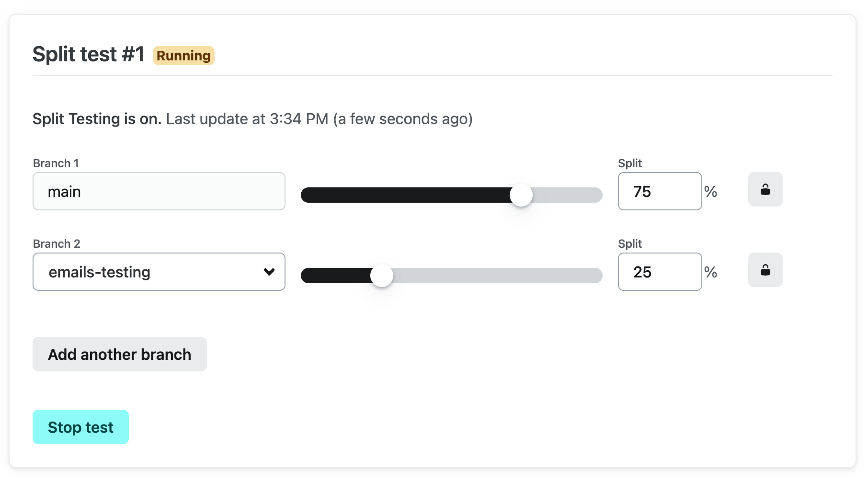This screenshot has width=868, height=484.
Task: Click the Branch 2 label
Action: click(57, 243)
